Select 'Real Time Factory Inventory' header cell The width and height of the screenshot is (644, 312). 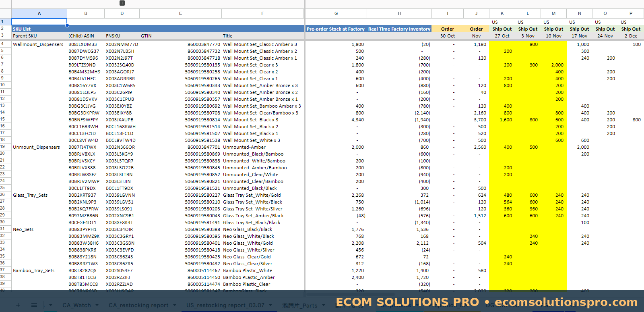[399, 29]
